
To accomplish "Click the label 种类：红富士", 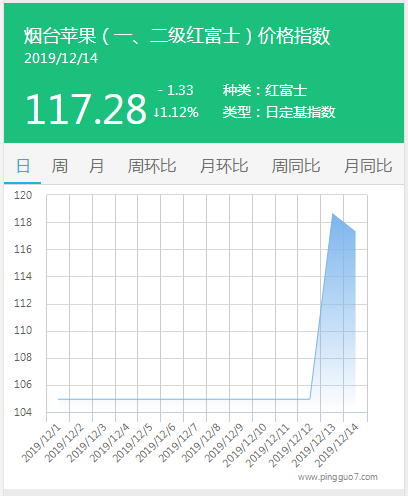I will tap(265, 91).
